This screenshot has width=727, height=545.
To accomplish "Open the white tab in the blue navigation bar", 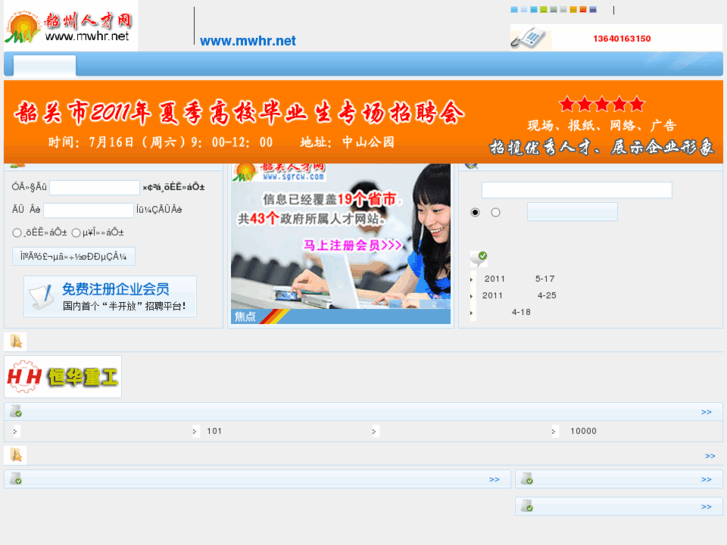I will (45, 65).
